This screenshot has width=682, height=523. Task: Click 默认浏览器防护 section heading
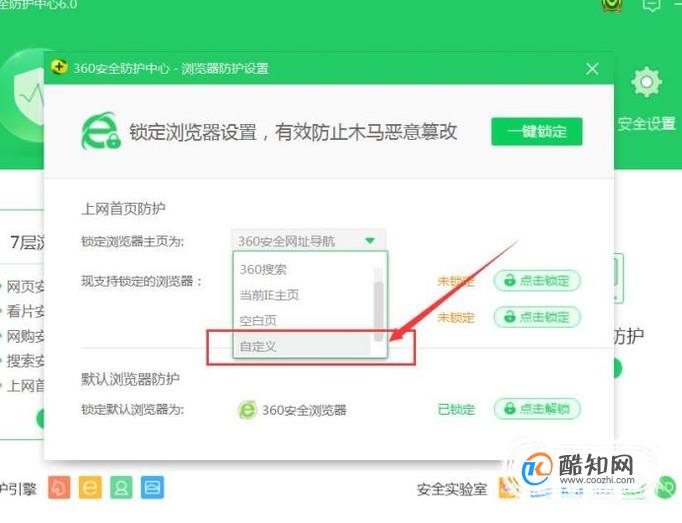point(130,379)
